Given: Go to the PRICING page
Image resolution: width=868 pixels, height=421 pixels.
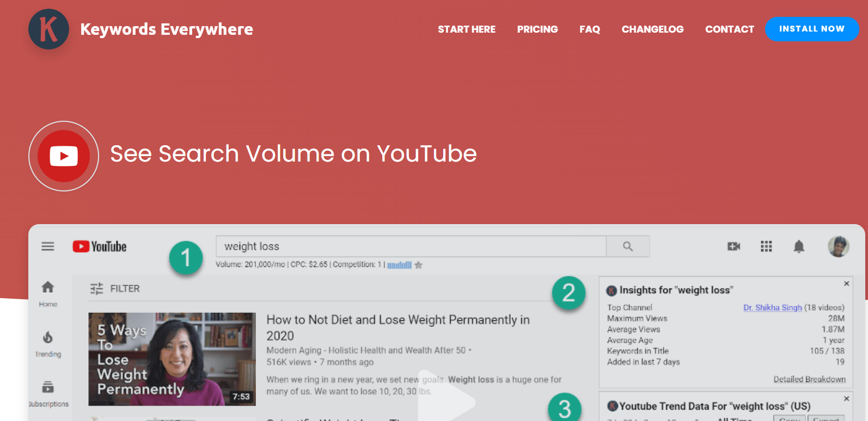Looking at the screenshot, I should [537, 29].
